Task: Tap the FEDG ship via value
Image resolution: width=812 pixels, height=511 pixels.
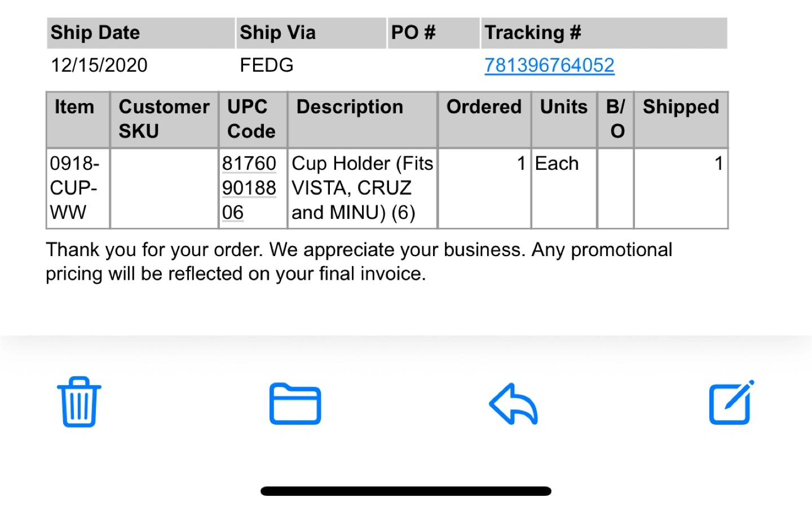Action: tap(266, 65)
